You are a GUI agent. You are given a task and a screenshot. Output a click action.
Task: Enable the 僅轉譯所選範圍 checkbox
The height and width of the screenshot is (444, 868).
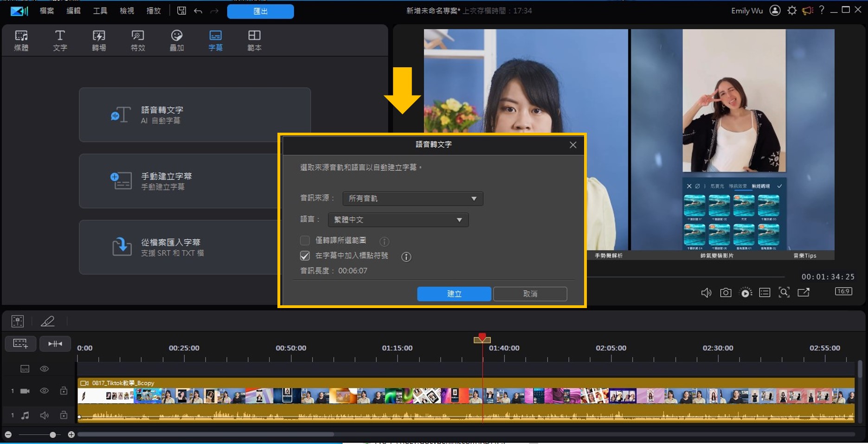click(x=305, y=240)
